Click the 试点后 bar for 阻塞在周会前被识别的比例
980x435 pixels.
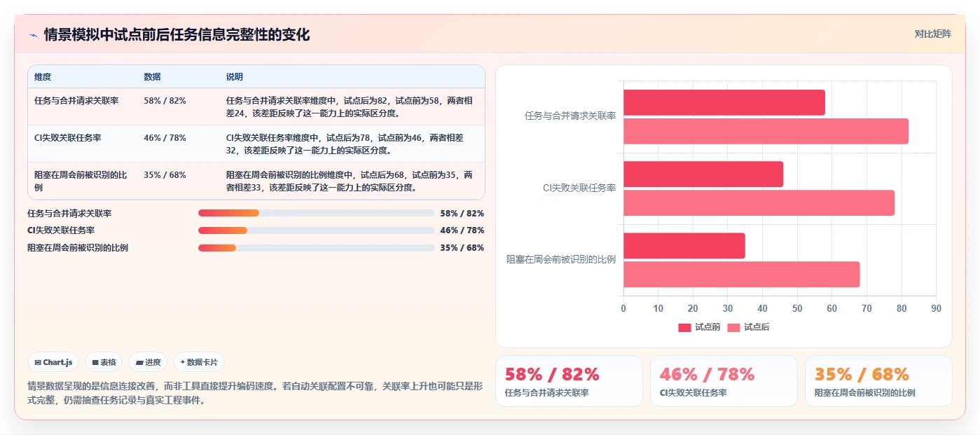coord(741,275)
